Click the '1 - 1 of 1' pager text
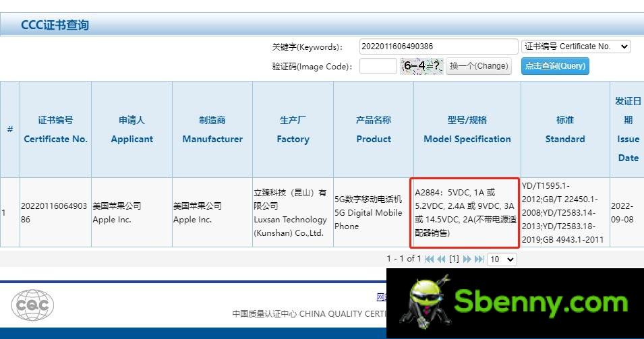Screen dimensions: 644x339 click(x=404, y=259)
